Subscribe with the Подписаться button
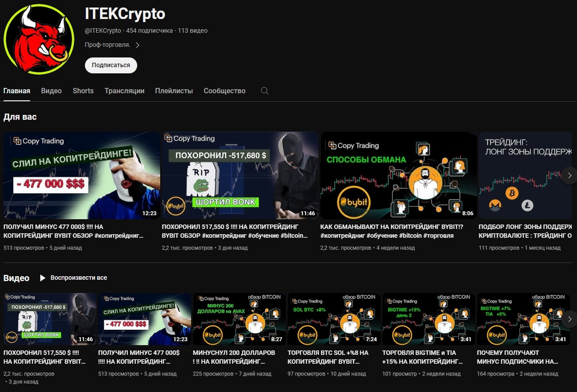 pyautogui.click(x=111, y=65)
